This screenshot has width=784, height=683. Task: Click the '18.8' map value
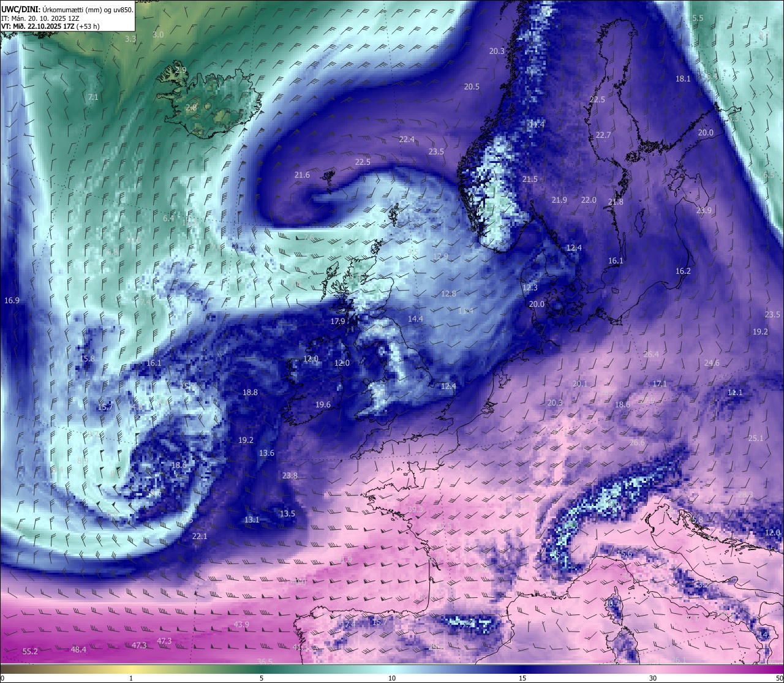[x=250, y=393]
